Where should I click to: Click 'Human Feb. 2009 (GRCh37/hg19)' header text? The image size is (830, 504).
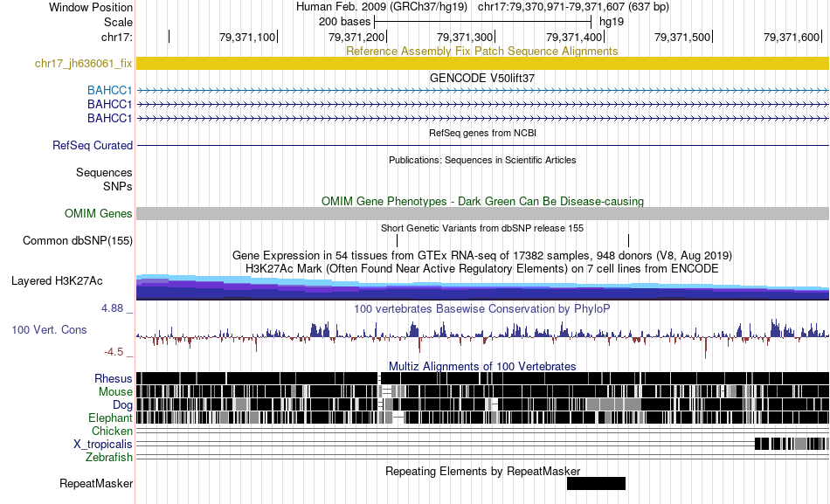(x=382, y=7)
